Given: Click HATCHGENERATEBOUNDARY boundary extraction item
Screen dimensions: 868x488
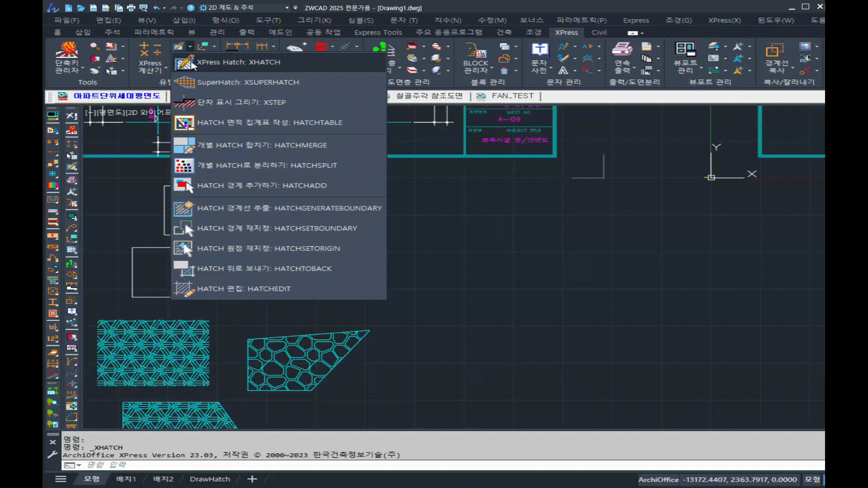Looking at the screenshot, I should click(x=289, y=208).
